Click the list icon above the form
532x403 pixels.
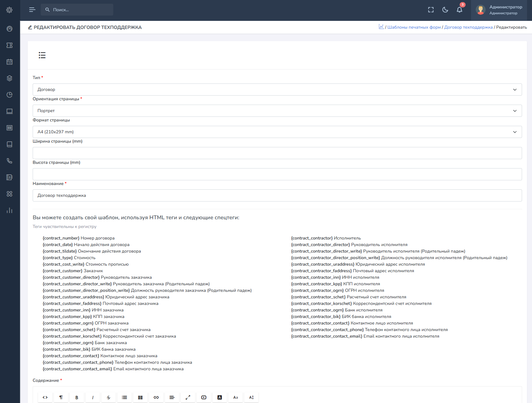42,55
